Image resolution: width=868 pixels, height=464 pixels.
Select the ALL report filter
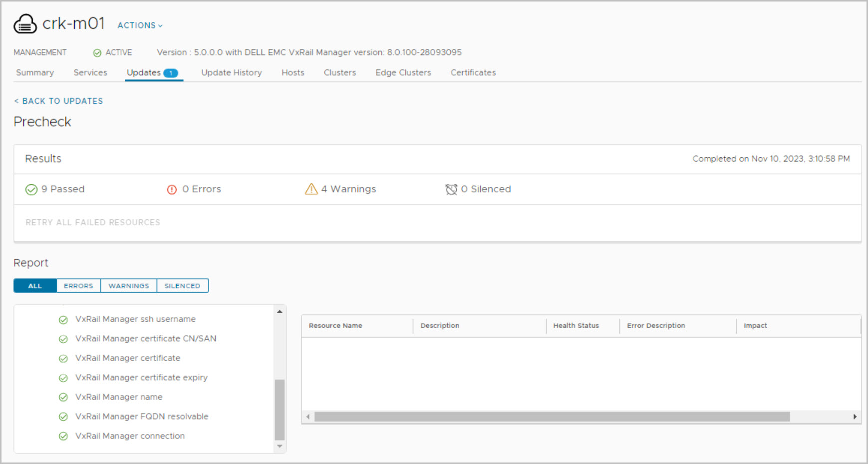coord(35,286)
